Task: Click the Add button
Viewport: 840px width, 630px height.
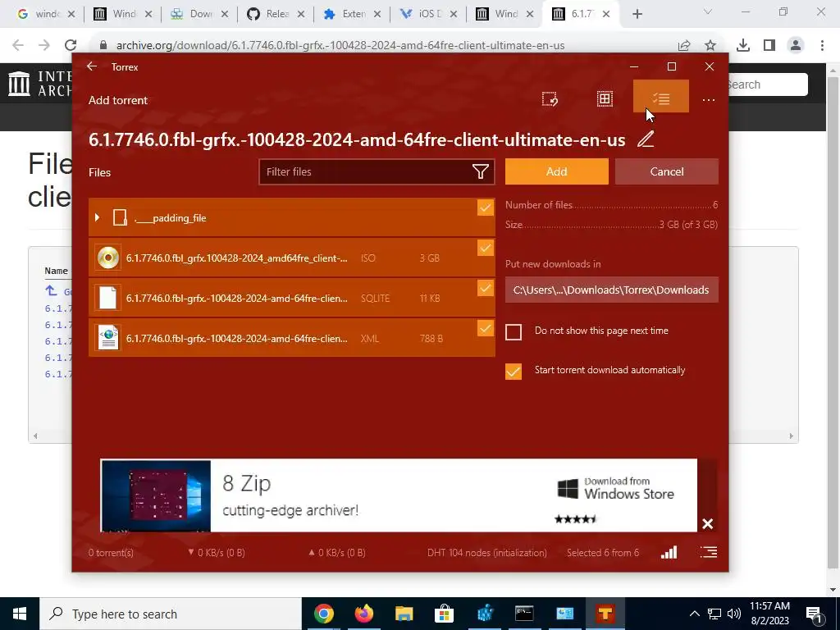Action: tap(557, 171)
